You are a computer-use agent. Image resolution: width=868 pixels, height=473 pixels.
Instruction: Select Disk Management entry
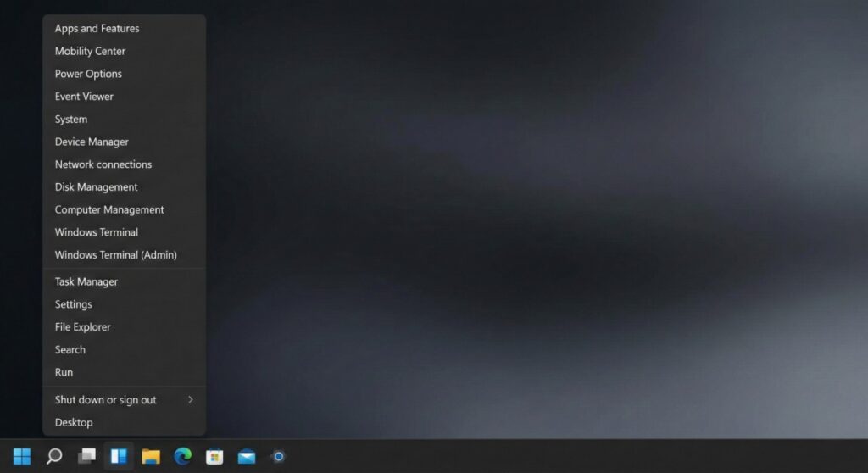point(96,187)
